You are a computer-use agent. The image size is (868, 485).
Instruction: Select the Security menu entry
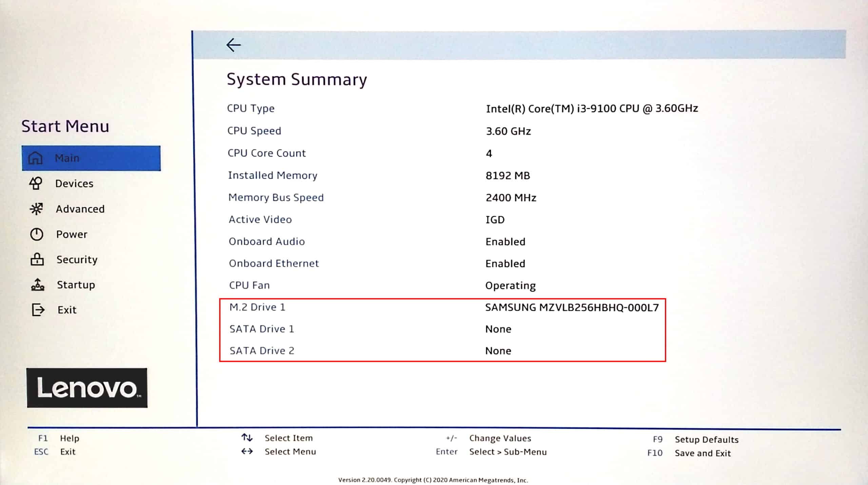pos(77,260)
